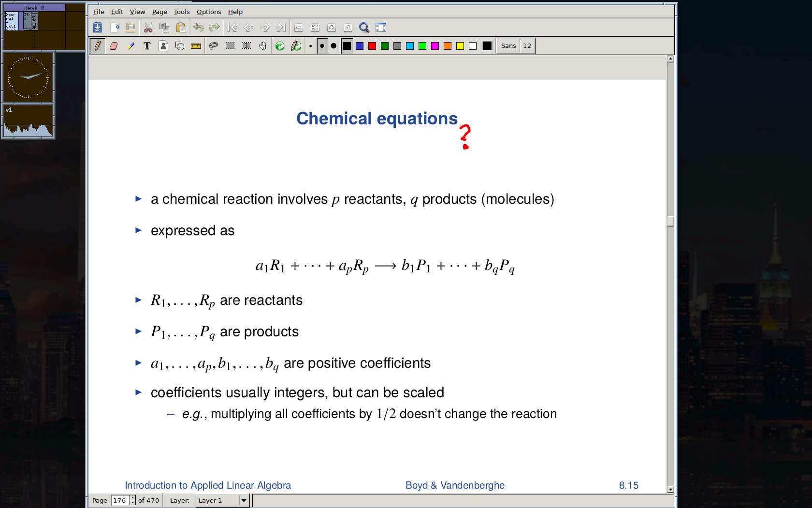Image resolution: width=812 pixels, height=508 pixels.
Task: Click the page number input field
Action: 120,500
